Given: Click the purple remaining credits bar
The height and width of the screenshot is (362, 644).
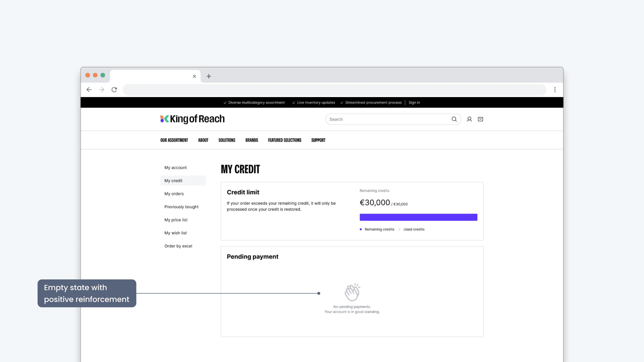Looking at the screenshot, I should pyautogui.click(x=418, y=217).
